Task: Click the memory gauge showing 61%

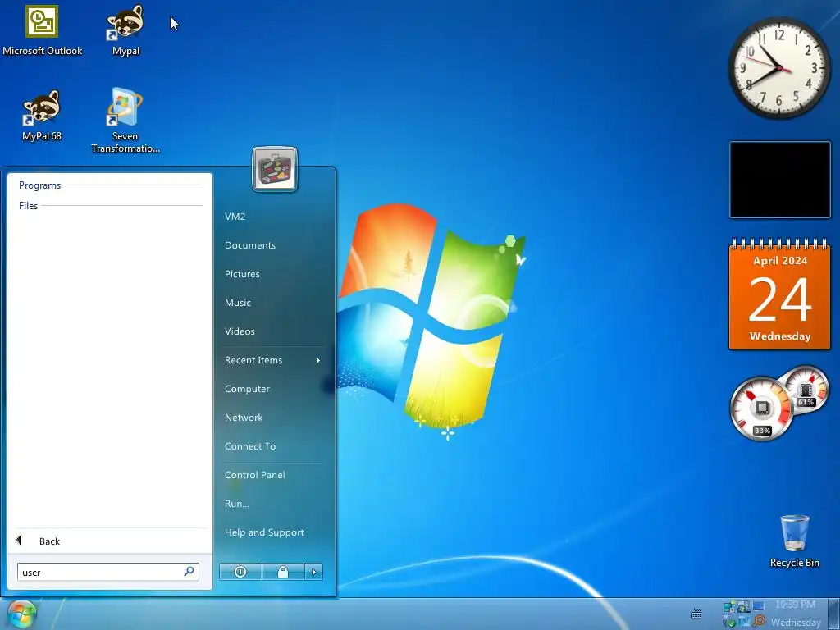Action: pos(806,390)
